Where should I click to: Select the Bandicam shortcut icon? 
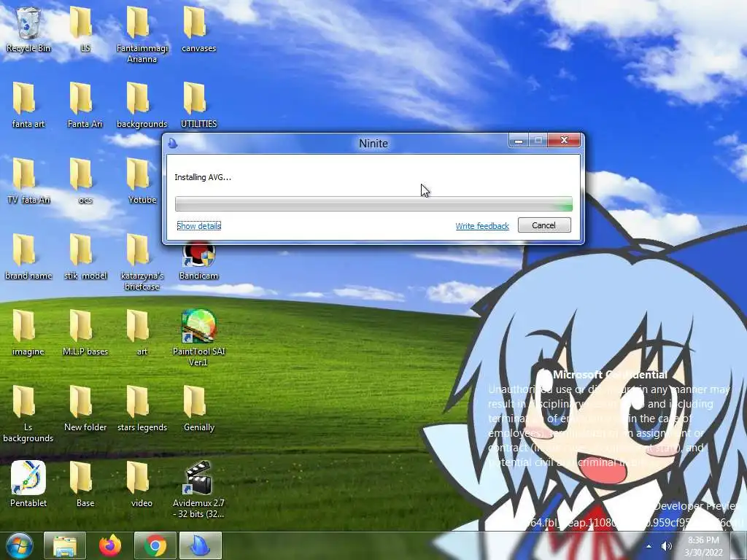[x=198, y=260]
